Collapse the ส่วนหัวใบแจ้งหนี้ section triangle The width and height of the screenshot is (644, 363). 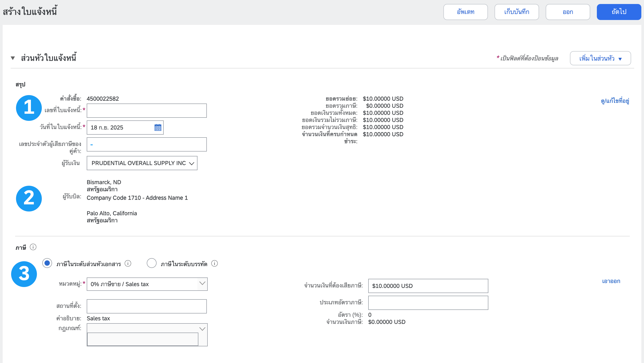[13, 58]
